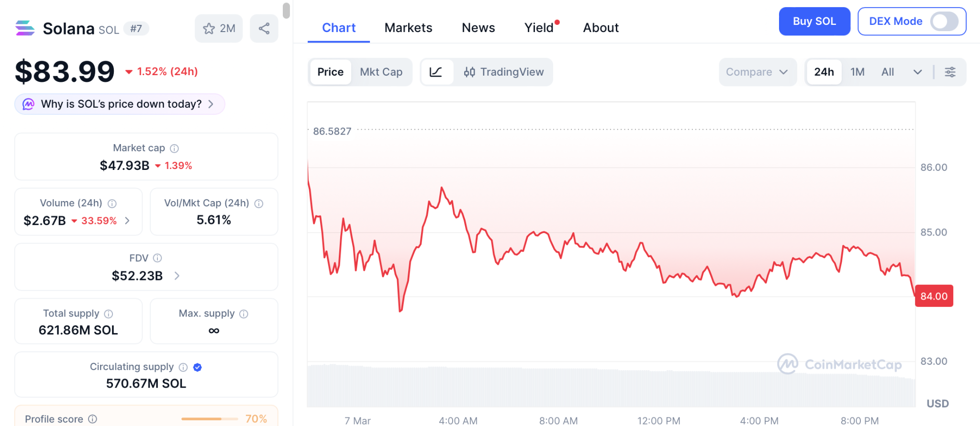980x426 pixels.
Task: Open the Compare dropdown
Action: point(757,72)
